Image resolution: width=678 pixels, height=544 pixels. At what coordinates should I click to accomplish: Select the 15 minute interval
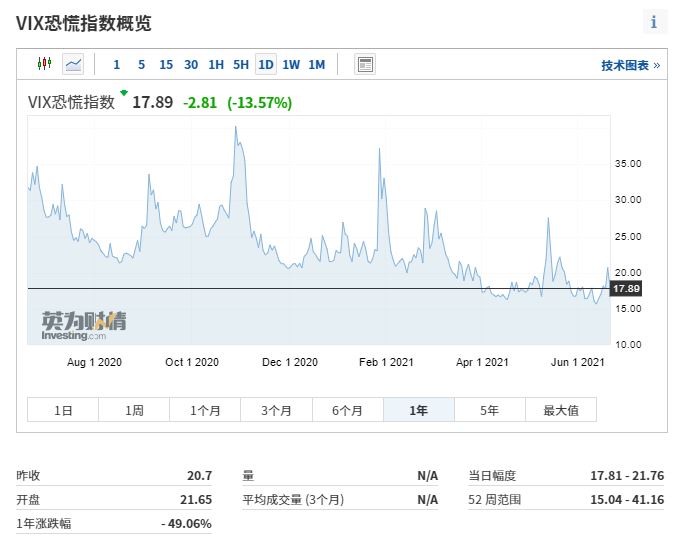click(x=166, y=65)
